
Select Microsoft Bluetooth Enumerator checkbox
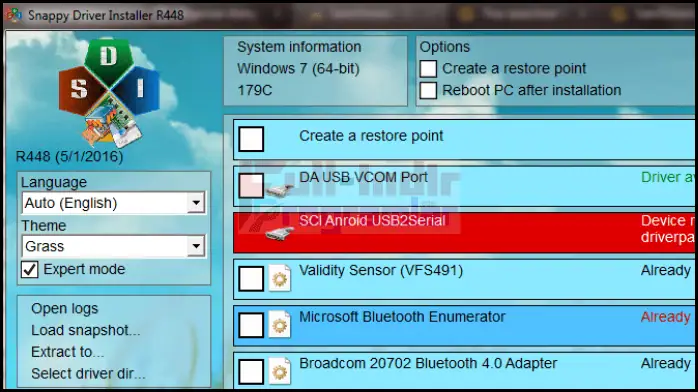(251, 325)
